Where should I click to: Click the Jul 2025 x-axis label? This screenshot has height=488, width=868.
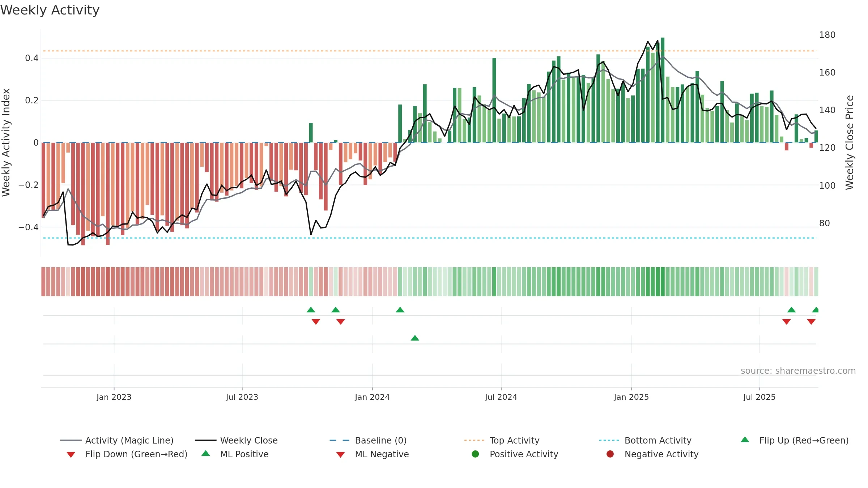759,397
